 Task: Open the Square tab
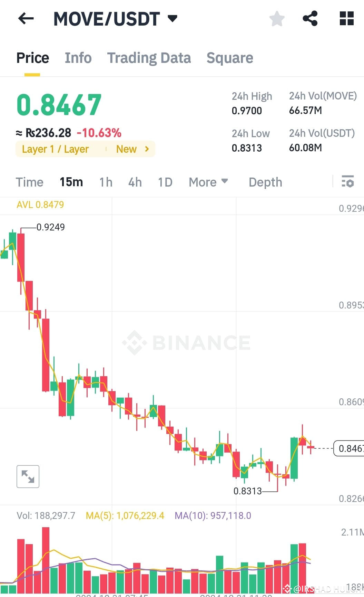(230, 58)
